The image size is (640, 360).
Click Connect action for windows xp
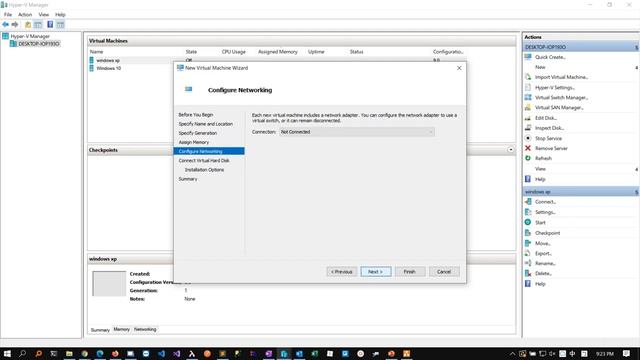pyautogui.click(x=545, y=202)
